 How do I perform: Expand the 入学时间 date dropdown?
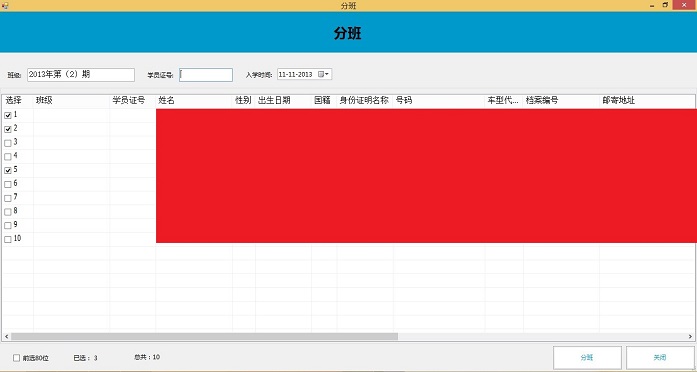tap(324, 74)
